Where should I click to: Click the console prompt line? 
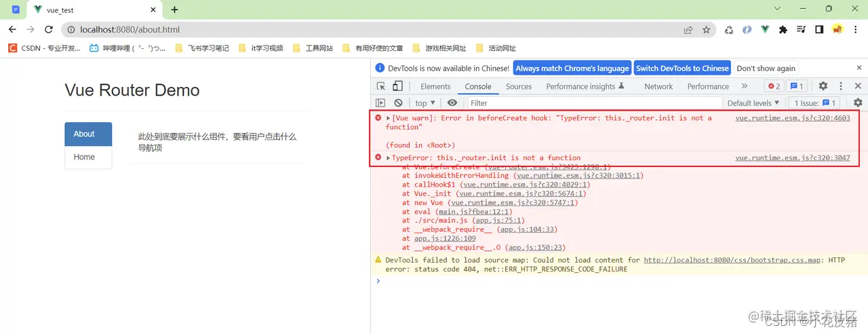[619, 281]
